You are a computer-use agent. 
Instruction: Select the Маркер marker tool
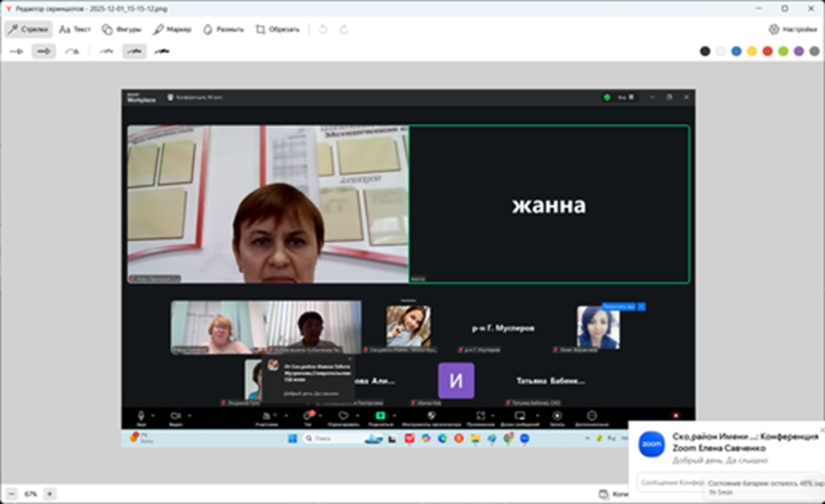172,29
